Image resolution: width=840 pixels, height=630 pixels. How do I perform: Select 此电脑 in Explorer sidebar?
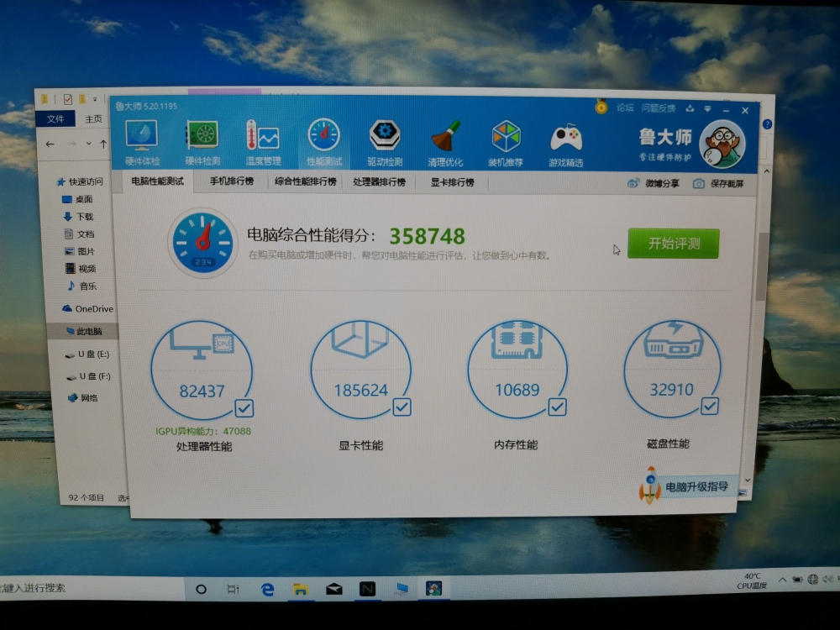[x=84, y=331]
